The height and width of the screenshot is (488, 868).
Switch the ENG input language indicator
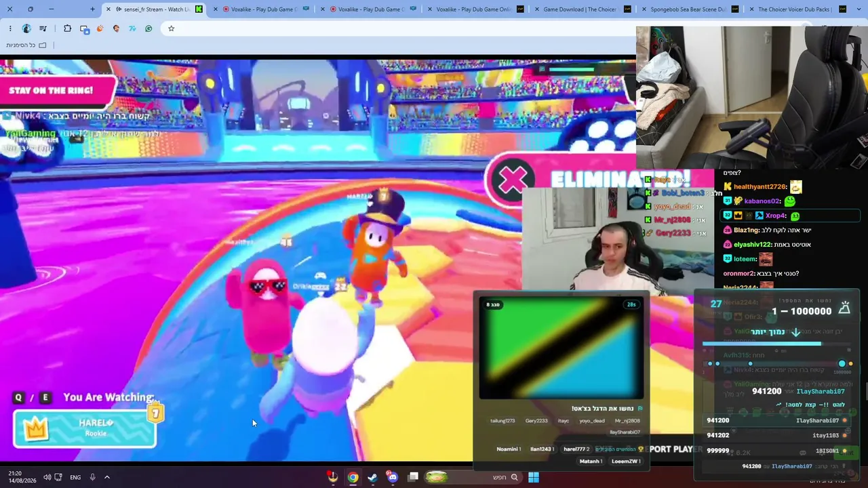75,477
